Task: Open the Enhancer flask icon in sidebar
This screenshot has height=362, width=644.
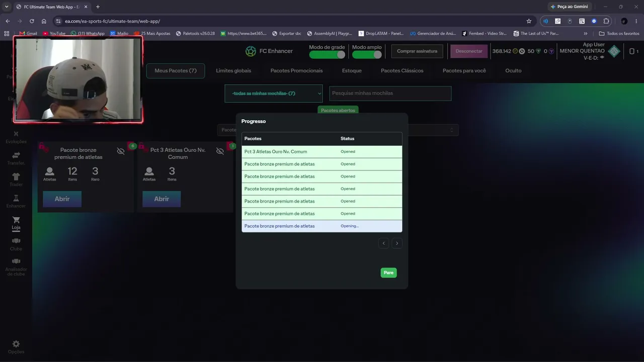Action: tap(16, 198)
